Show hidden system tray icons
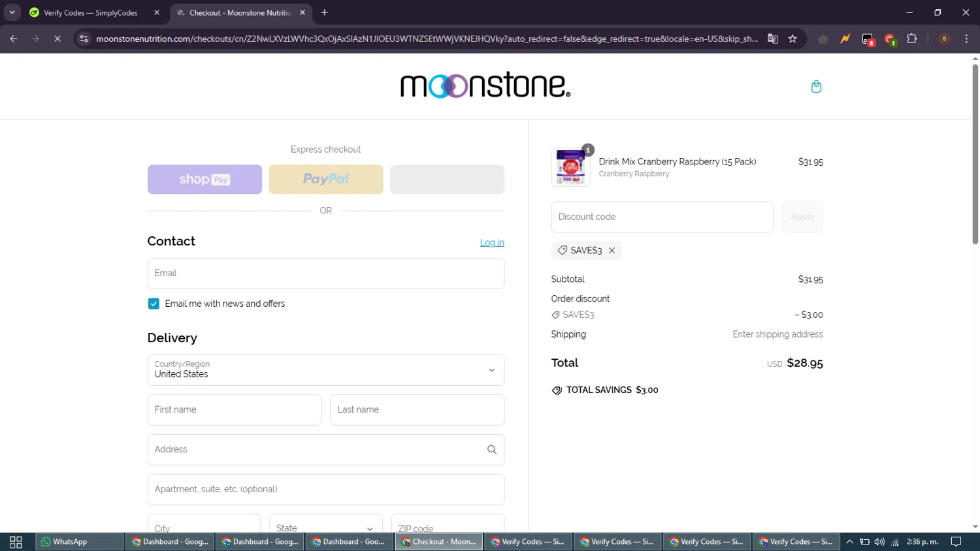Image resolution: width=980 pixels, height=551 pixels. pos(849,542)
